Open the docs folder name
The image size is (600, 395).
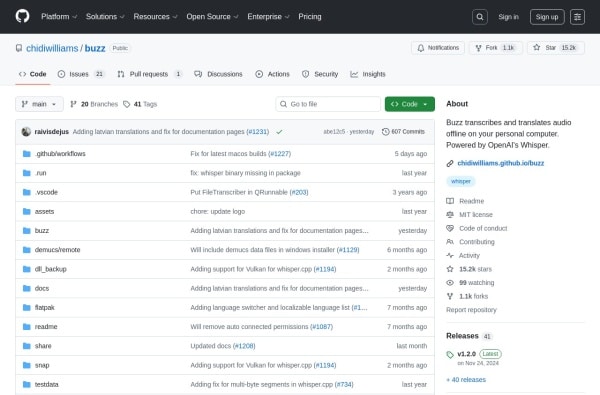(42, 288)
